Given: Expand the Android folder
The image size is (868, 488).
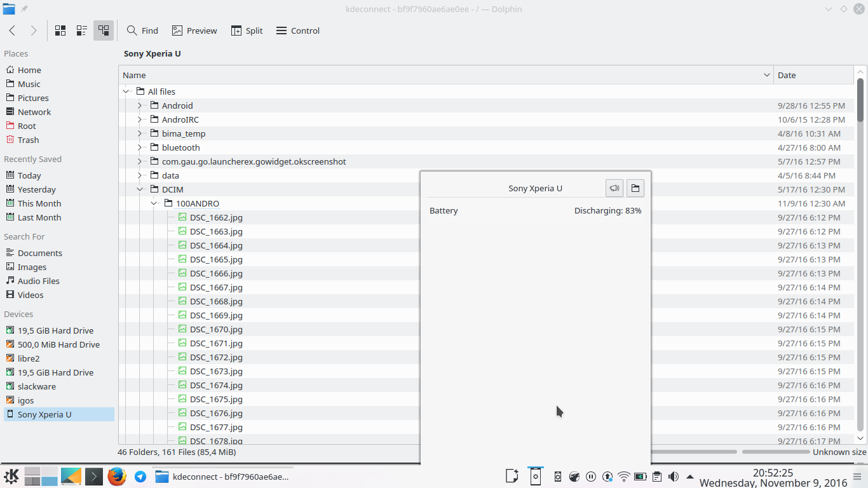Looking at the screenshot, I should pyautogui.click(x=140, y=105).
